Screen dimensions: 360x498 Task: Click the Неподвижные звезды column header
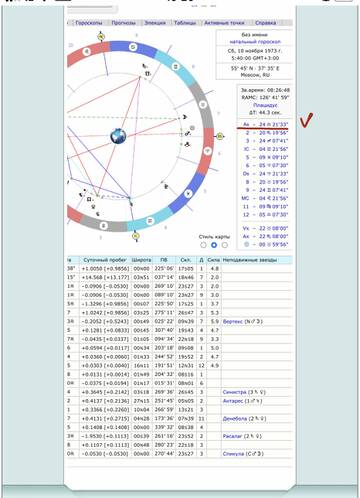pyautogui.click(x=257, y=260)
